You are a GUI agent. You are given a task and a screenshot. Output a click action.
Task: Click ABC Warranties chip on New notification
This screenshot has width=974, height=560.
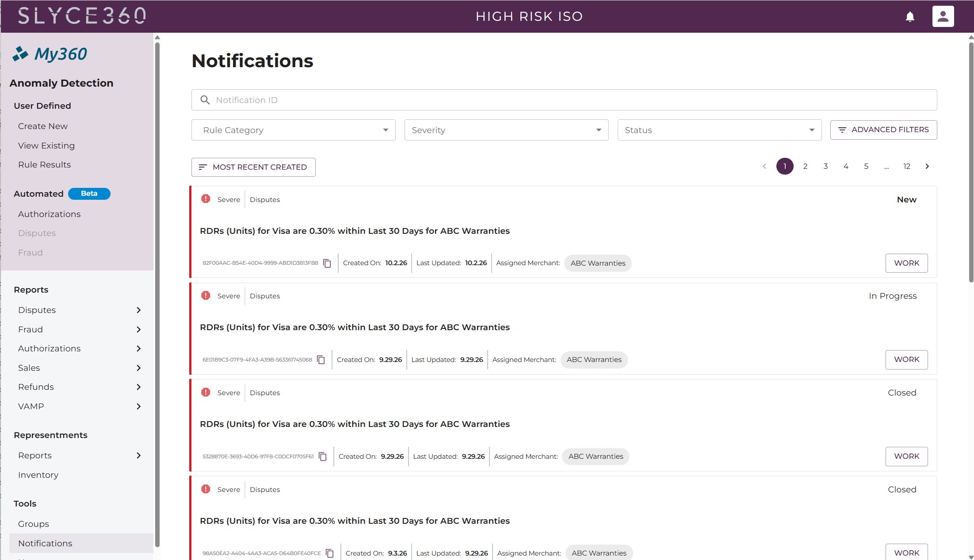[598, 263]
